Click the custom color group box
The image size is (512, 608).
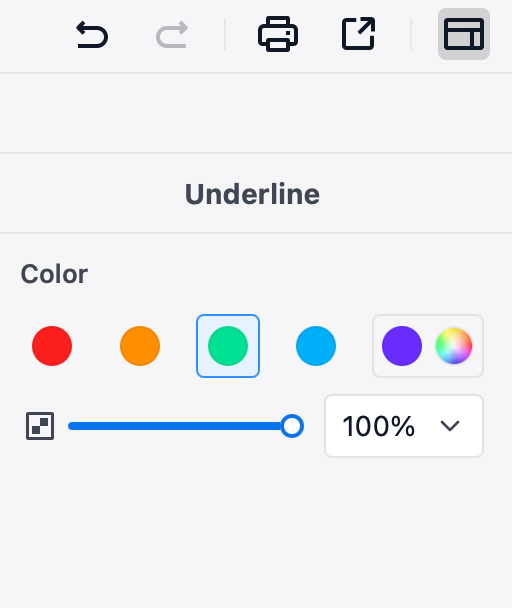(428, 346)
